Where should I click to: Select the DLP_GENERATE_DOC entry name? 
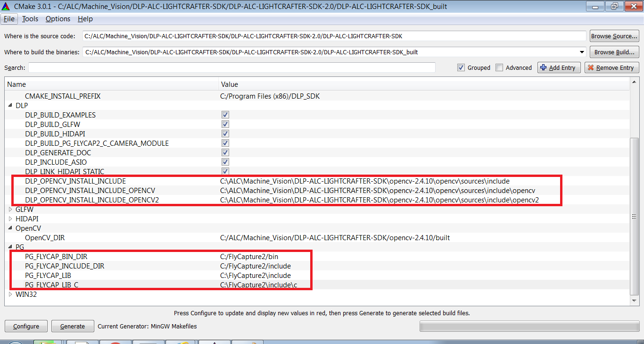[58, 152]
